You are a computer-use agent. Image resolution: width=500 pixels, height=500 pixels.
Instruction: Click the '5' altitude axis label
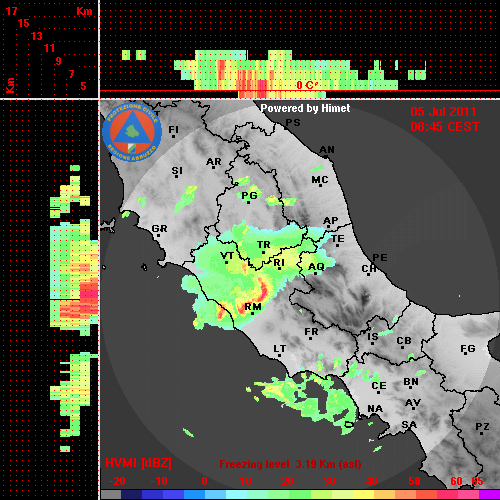(83, 86)
